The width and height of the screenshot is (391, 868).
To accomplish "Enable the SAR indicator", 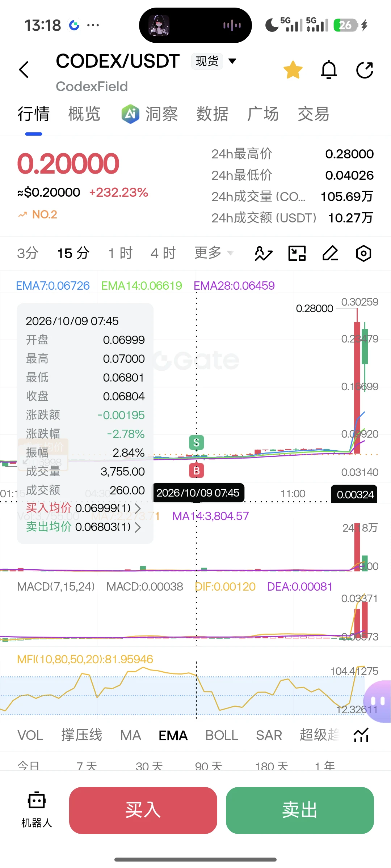I will 269,735.
